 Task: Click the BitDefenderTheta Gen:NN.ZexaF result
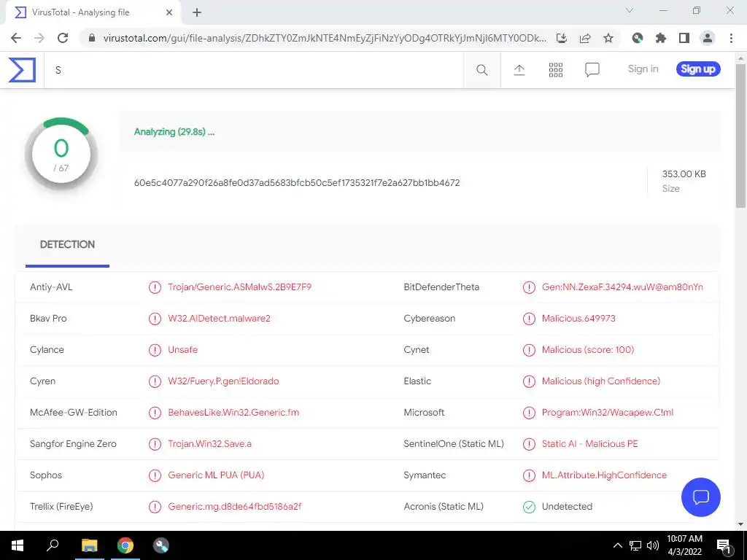pos(622,287)
